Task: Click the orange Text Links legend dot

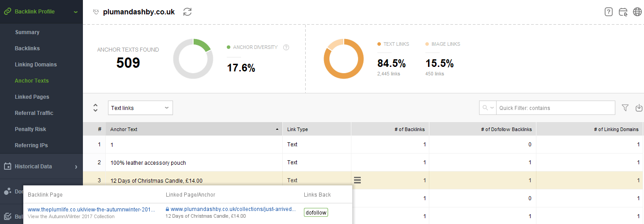Action: pos(379,44)
